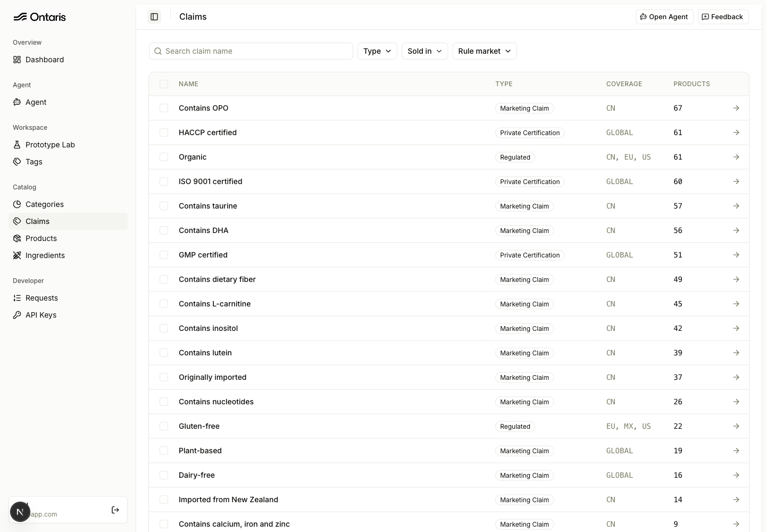Viewport: 766px width, 532px height.
Task: Toggle the select-all header checkbox
Action: (x=164, y=84)
